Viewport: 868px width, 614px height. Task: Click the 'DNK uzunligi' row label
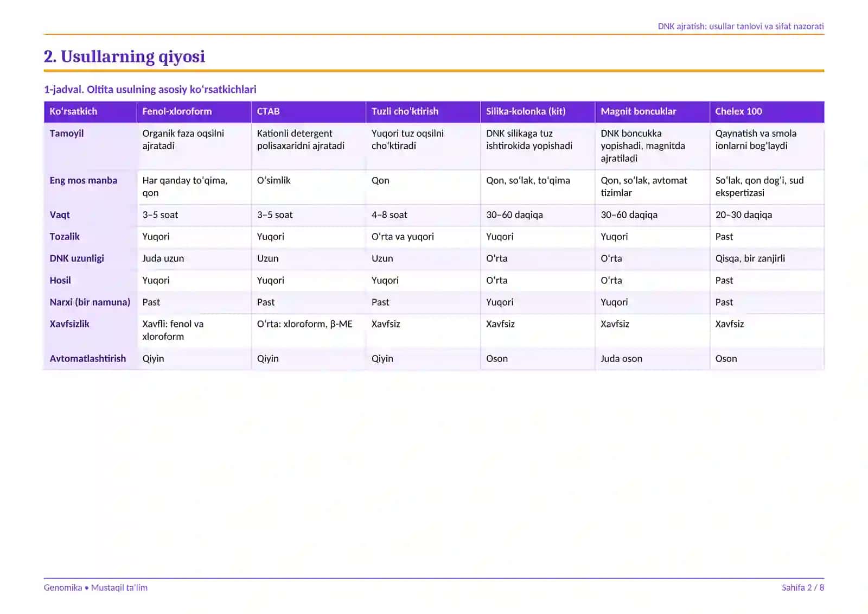coord(76,258)
